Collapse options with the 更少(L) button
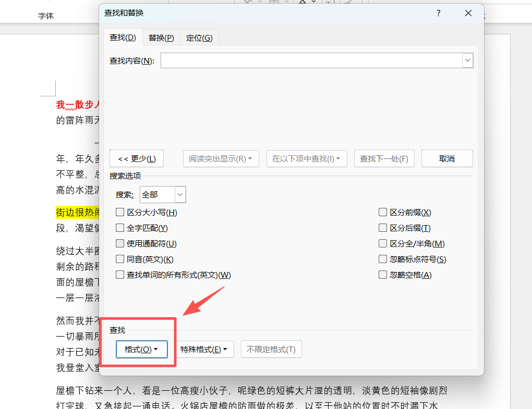Screen dimensions: 532x409 pos(136,158)
